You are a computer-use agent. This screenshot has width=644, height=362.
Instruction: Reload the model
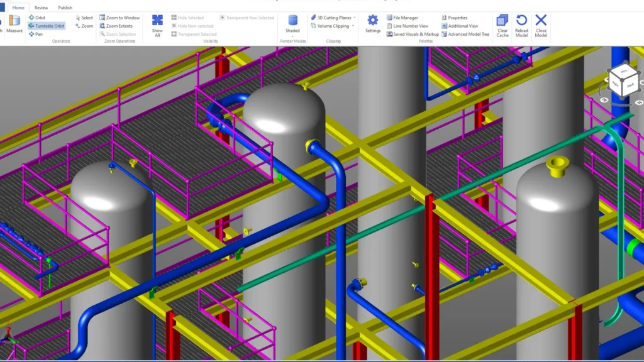[x=521, y=25]
